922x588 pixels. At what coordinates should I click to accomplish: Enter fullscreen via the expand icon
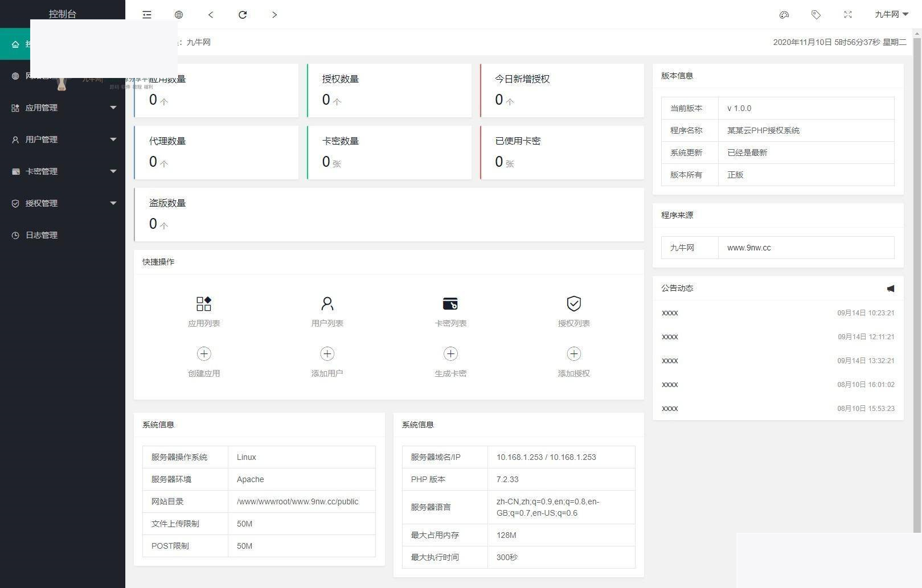(847, 15)
